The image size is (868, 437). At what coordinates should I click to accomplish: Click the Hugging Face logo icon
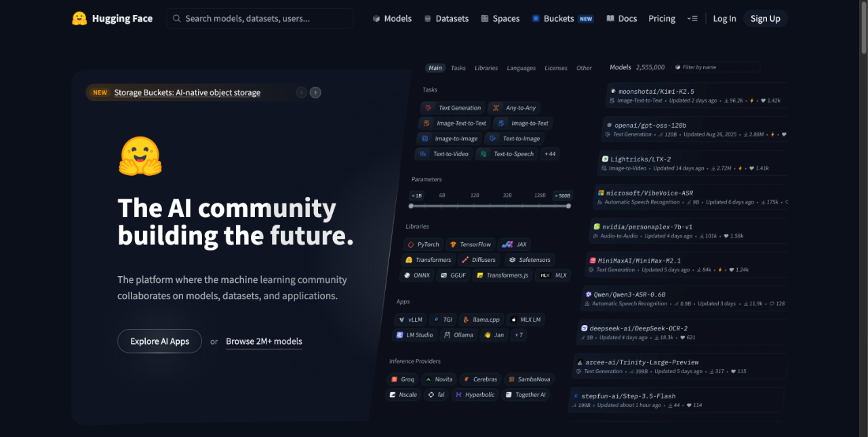[79, 18]
